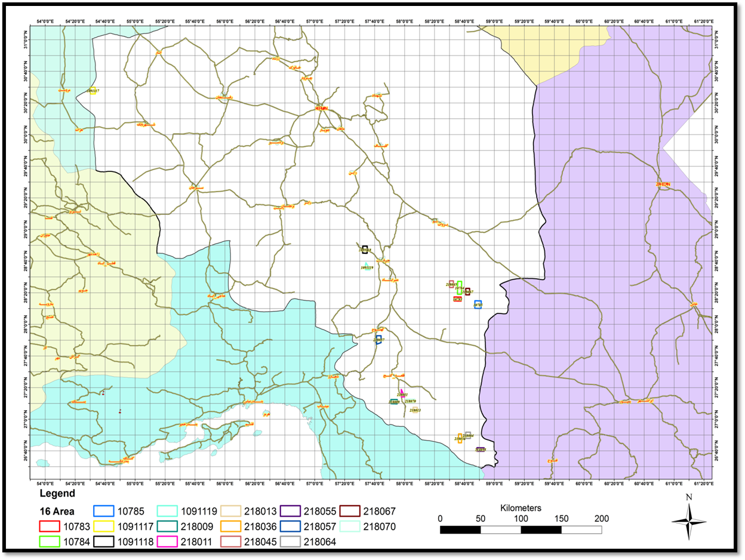Viewport: 745px width, 560px height.
Task: Click the Legend title text
Action: pos(57,494)
